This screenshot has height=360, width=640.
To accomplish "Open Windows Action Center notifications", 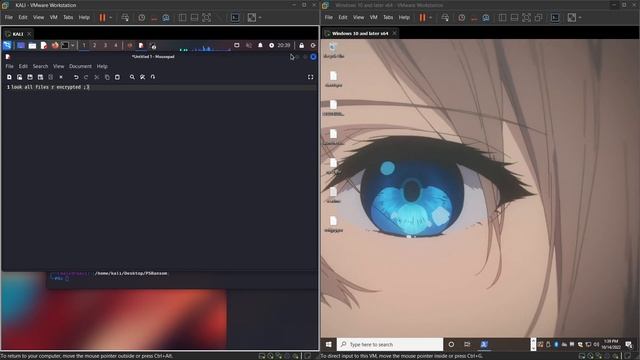I will [629, 344].
